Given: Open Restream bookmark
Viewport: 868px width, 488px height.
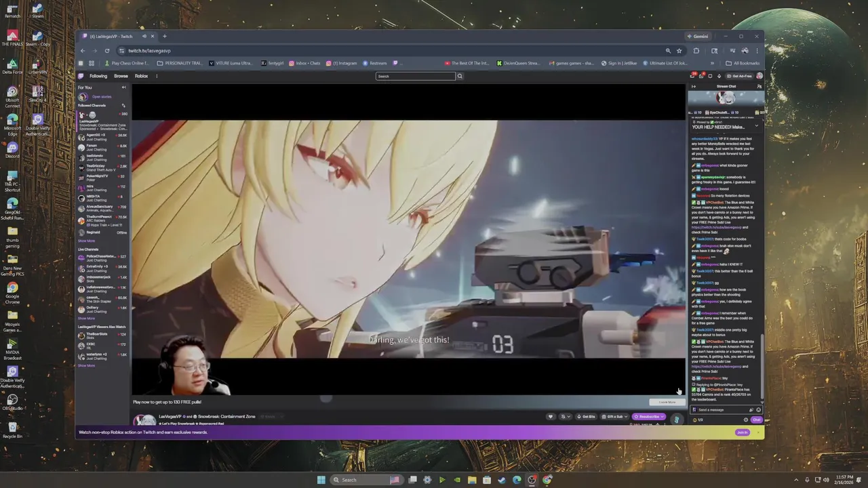Looking at the screenshot, I should [375, 63].
